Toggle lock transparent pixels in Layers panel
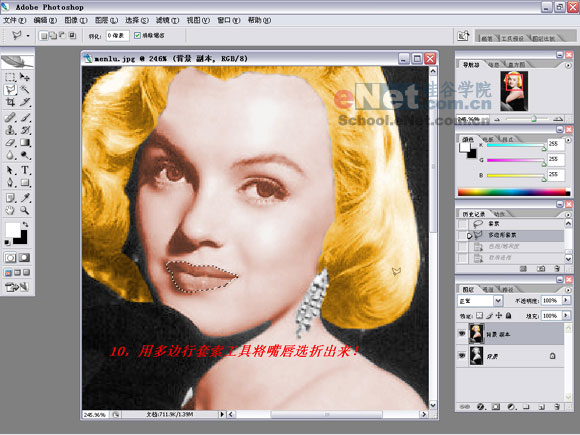The width and height of the screenshot is (580, 435). point(479,316)
